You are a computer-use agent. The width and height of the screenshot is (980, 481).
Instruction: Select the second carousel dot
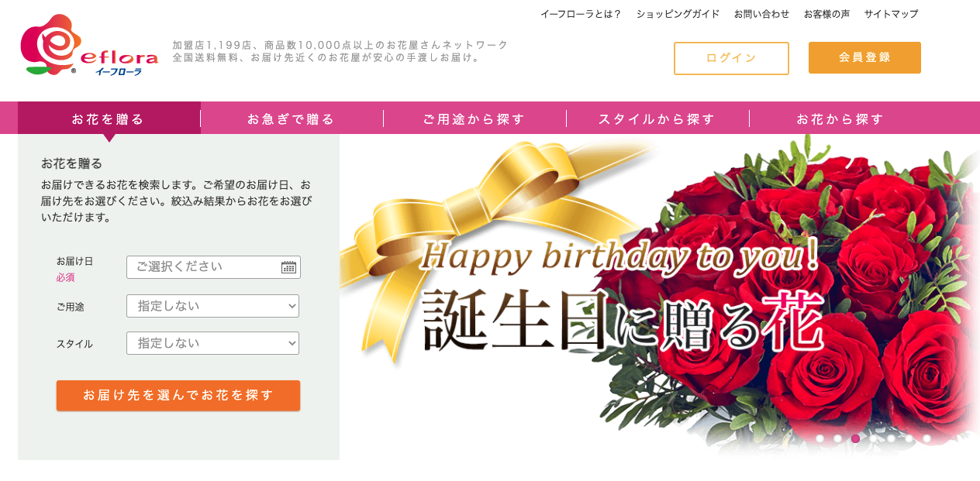[837, 438]
